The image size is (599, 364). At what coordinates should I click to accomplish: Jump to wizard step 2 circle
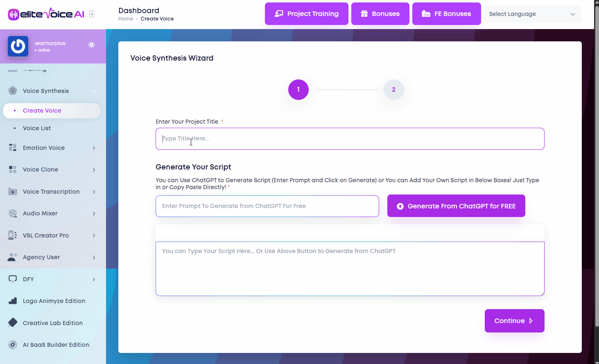click(393, 90)
